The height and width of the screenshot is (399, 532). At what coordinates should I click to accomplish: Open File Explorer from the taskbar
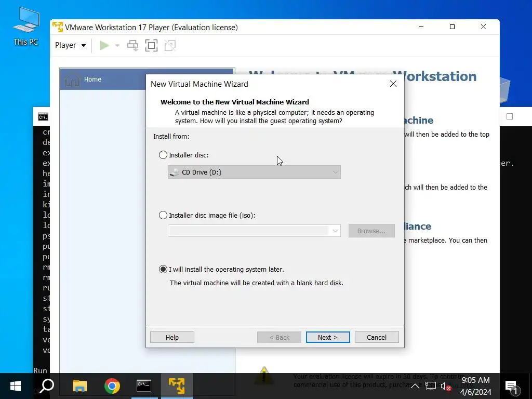tap(80, 386)
